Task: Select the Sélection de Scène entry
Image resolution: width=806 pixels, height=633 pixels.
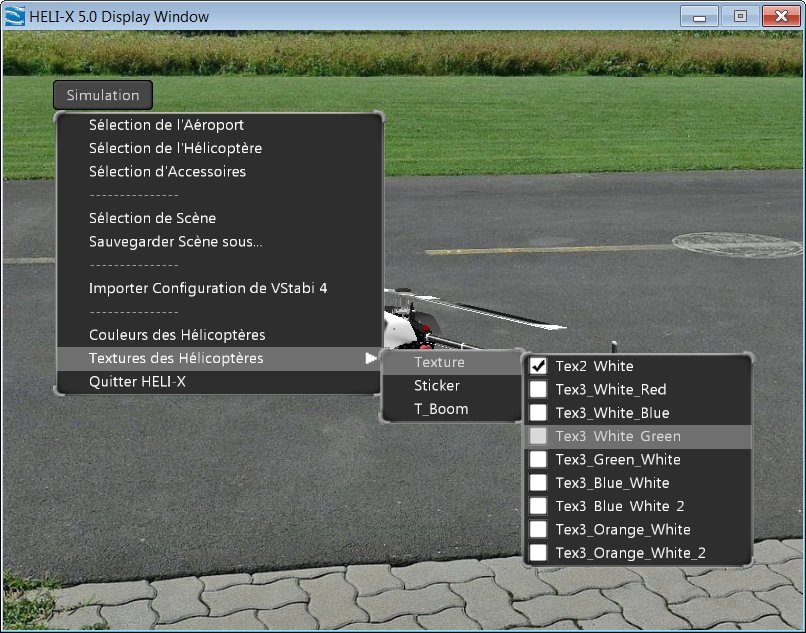Action: 152,218
